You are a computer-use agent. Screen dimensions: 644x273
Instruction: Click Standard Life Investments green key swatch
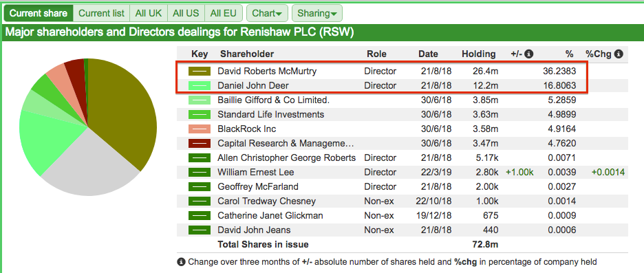click(200, 115)
